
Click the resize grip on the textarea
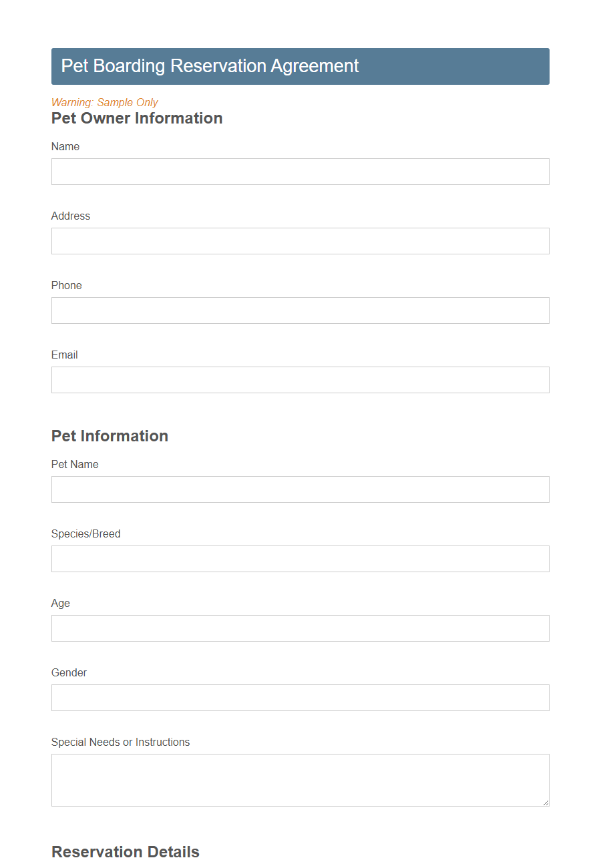[x=546, y=803]
